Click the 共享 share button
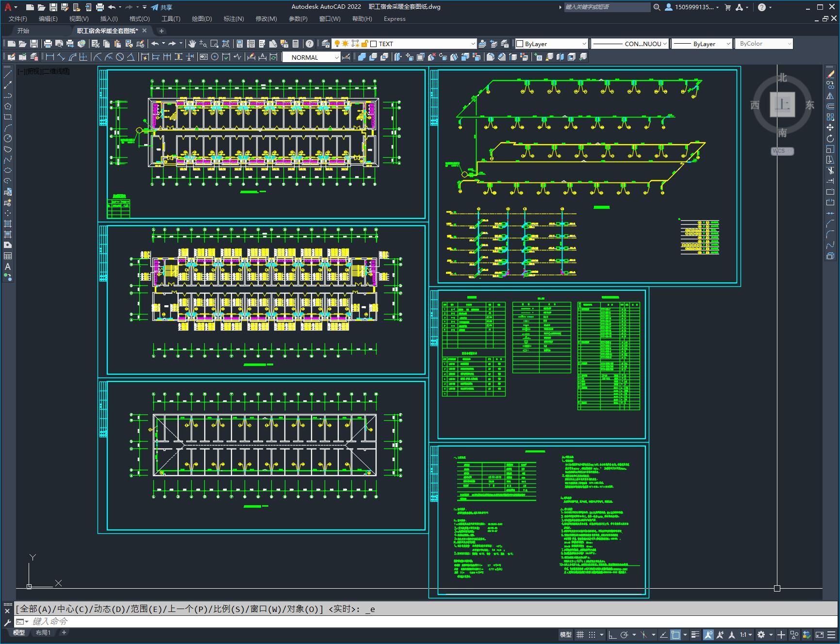The image size is (840, 644). coord(162,7)
